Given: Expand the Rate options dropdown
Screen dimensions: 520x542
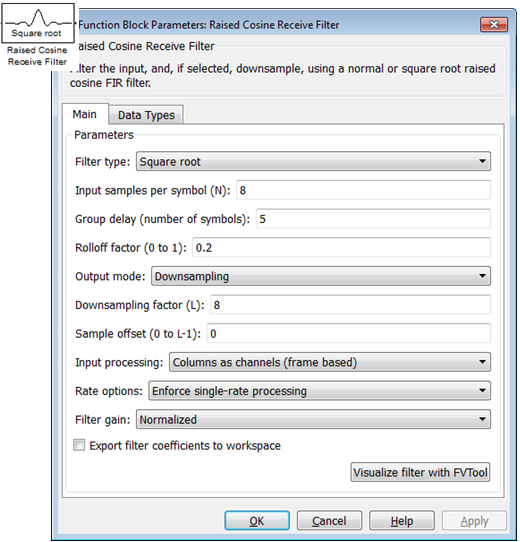Looking at the screenshot, I should (x=319, y=391).
